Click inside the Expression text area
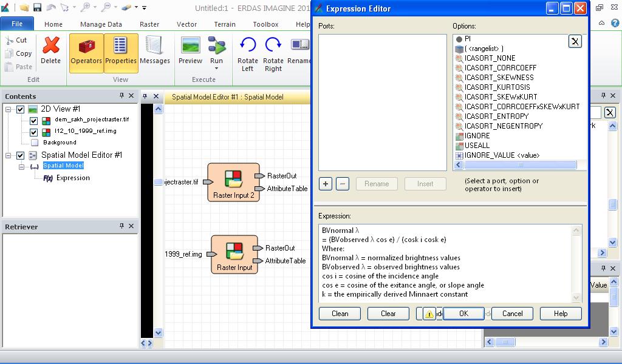This screenshot has height=364, width=622. 446,263
